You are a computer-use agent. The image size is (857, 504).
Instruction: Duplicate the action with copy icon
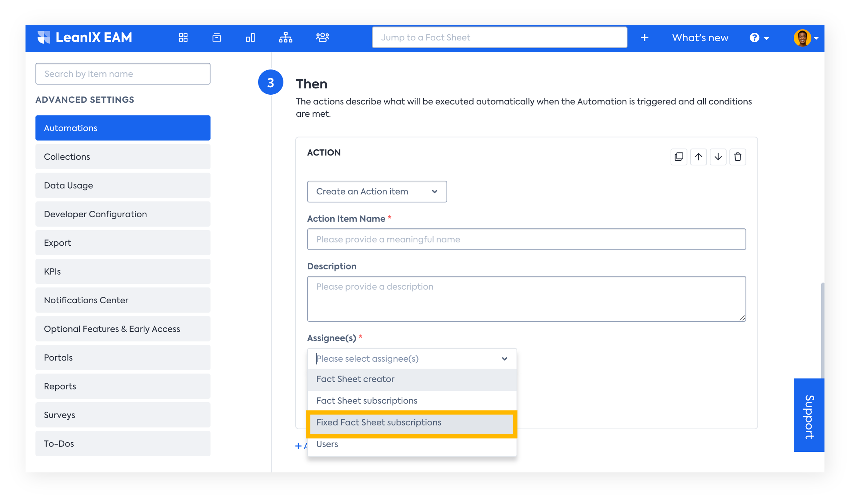pos(679,157)
